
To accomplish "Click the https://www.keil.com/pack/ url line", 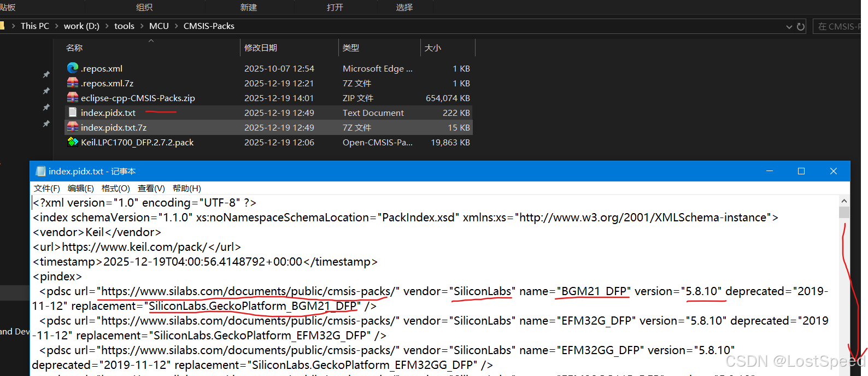I will point(137,247).
